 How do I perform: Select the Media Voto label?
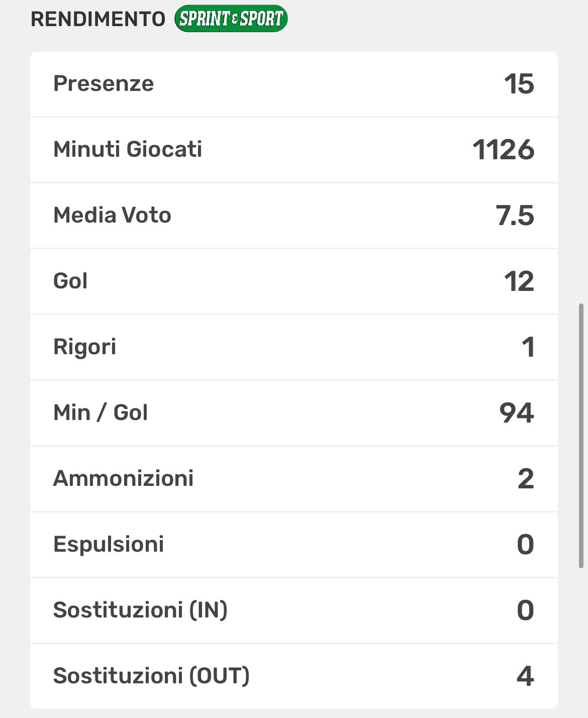[x=112, y=215]
